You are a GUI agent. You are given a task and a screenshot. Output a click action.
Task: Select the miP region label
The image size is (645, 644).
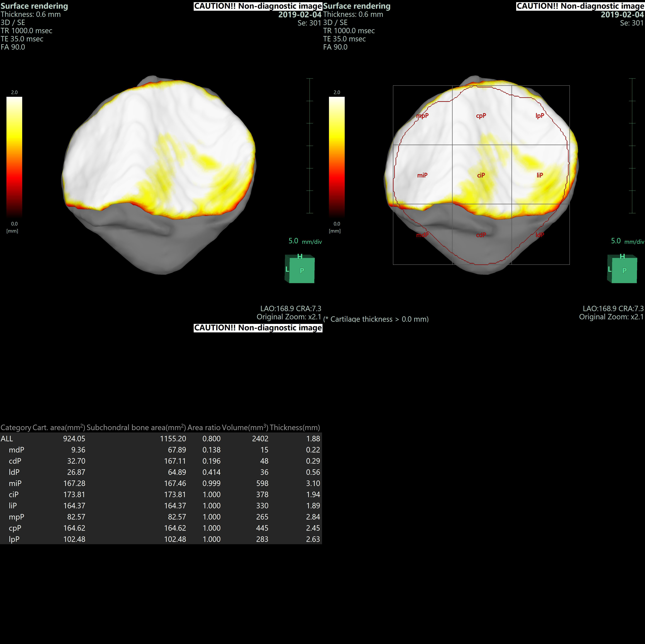click(422, 175)
